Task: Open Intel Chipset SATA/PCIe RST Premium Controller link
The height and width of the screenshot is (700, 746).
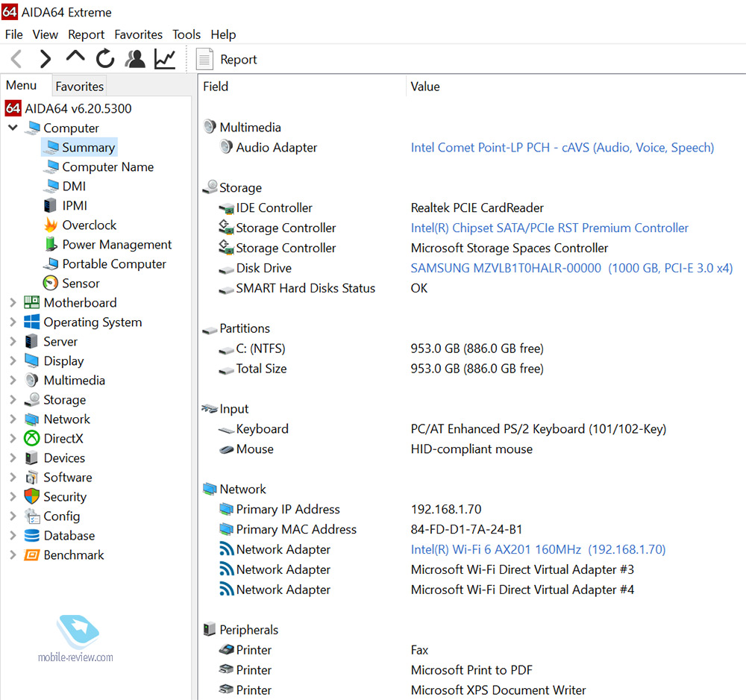Action: tap(550, 228)
